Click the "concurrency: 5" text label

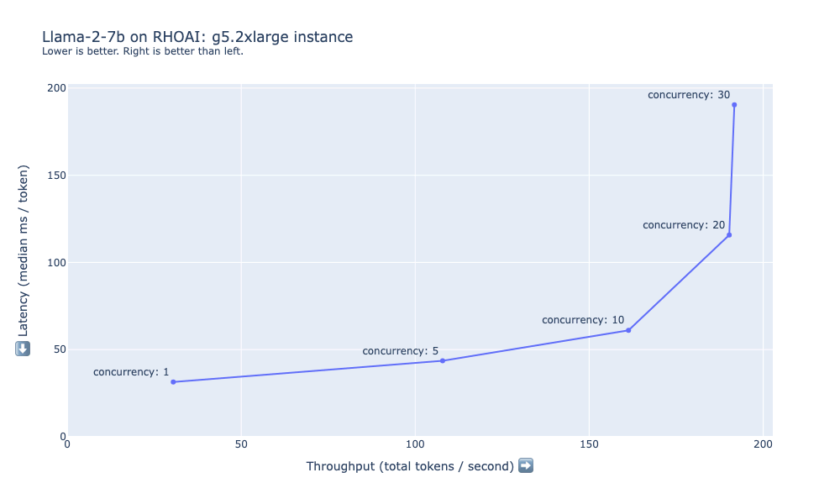click(401, 351)
